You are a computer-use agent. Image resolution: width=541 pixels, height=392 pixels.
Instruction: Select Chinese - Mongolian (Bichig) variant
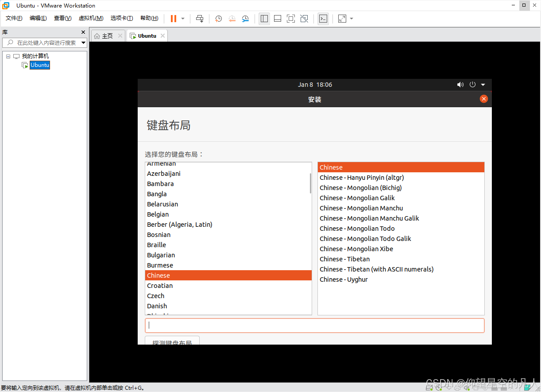pos(401,188)
